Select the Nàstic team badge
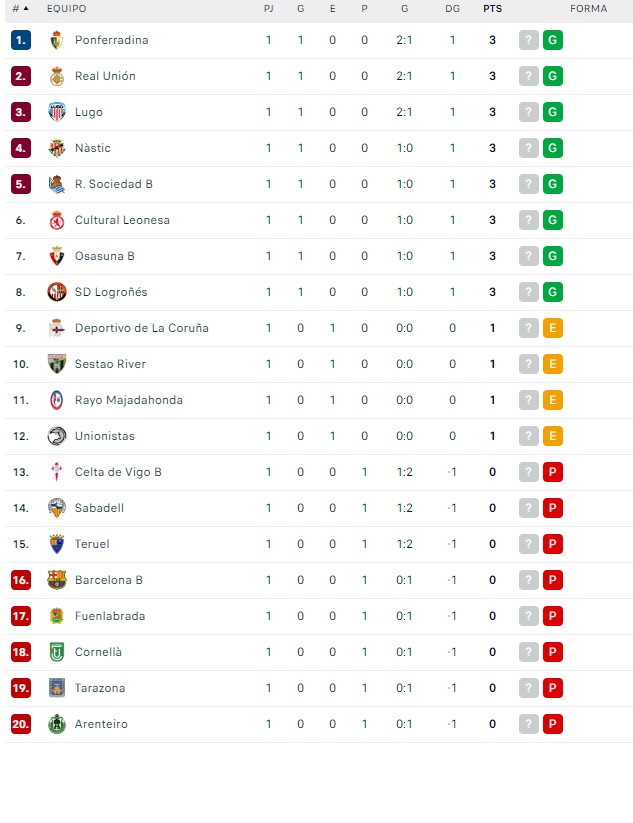The width and height of the screenshot is (633, 823). point(57,148)
